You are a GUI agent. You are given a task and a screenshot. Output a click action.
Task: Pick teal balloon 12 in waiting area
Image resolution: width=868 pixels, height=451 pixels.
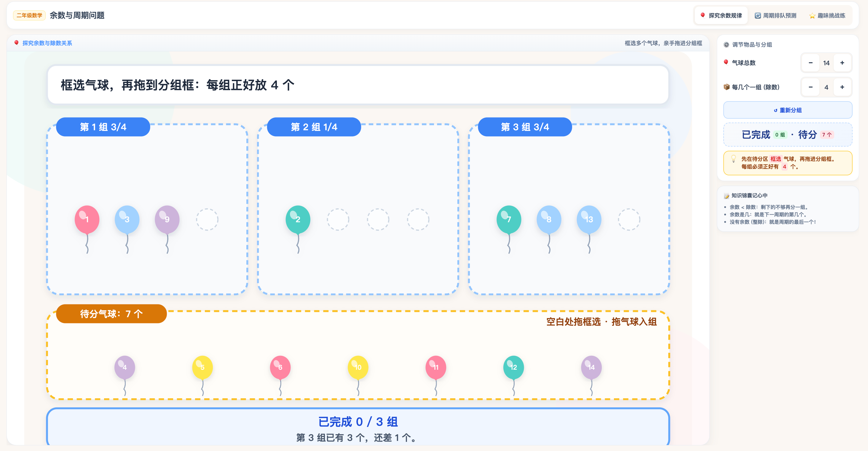point(513,367)
